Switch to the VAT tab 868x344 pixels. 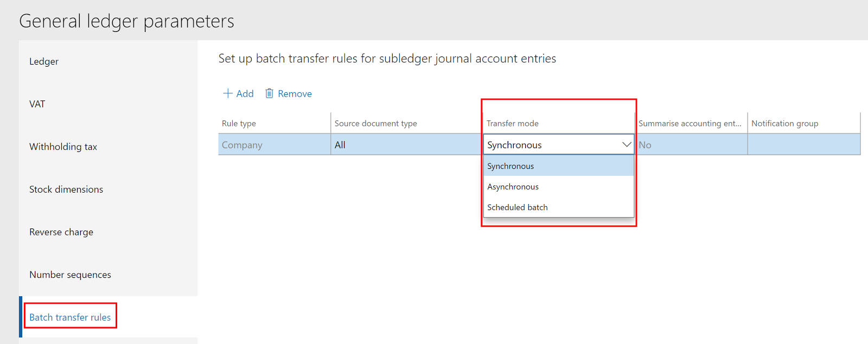37,104
